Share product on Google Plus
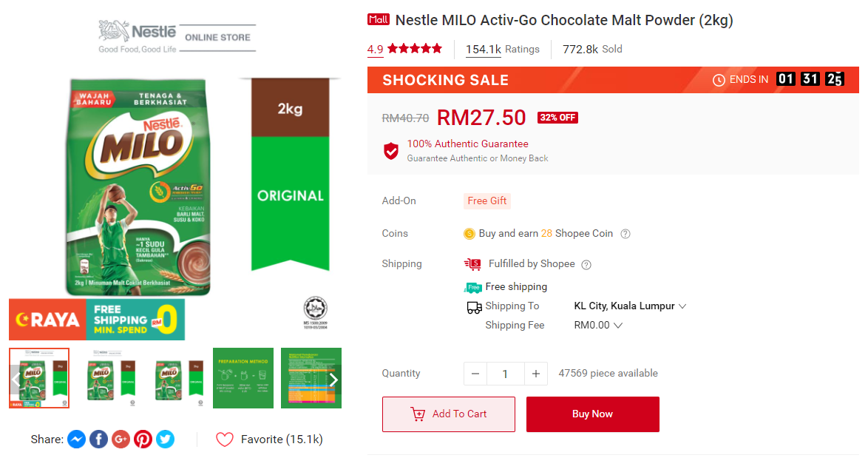 pyautogui.click(x=121, y=440)
